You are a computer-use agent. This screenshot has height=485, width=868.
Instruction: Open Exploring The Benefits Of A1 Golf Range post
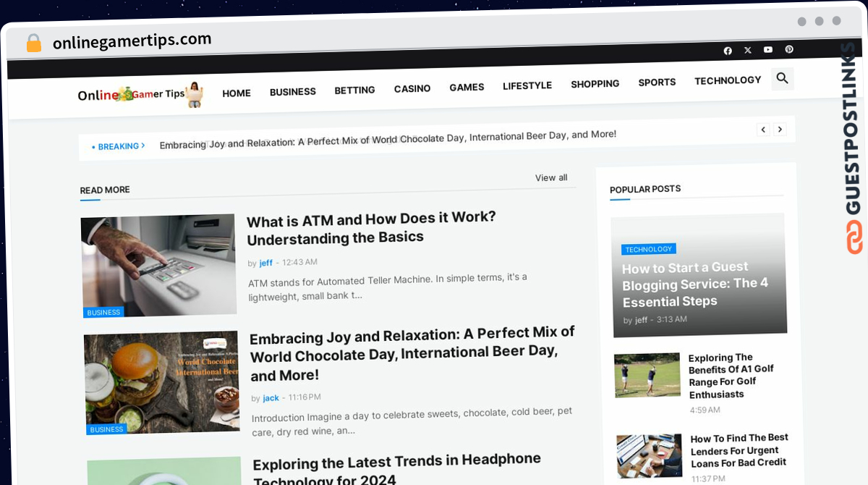731,376
